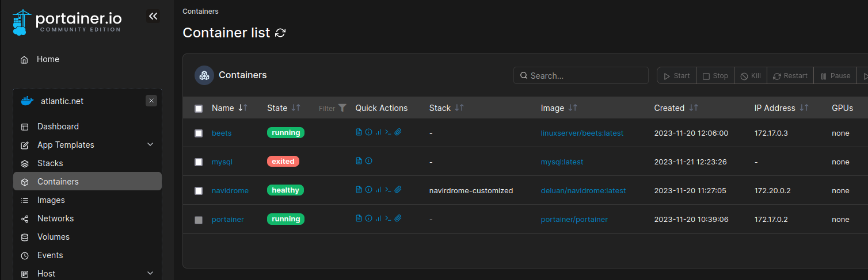Sort containers by Image column
The image size is (868, 280).
559,108
